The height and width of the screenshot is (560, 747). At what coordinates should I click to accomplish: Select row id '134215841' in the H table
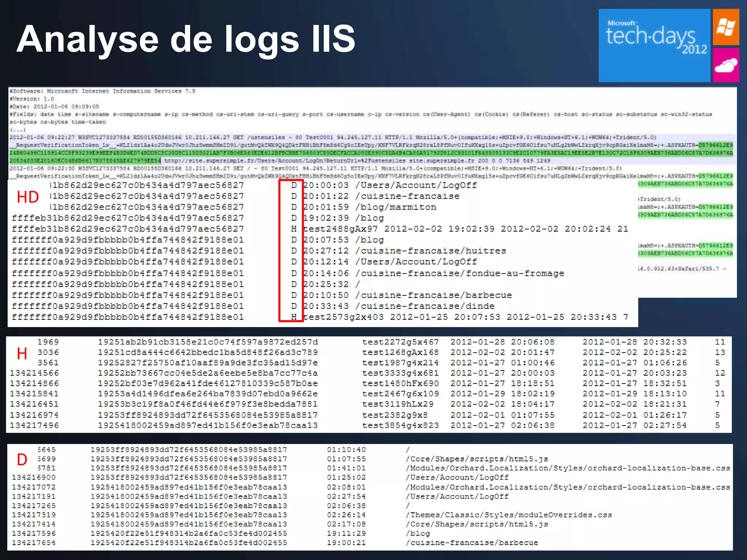[x=34, y=394]
